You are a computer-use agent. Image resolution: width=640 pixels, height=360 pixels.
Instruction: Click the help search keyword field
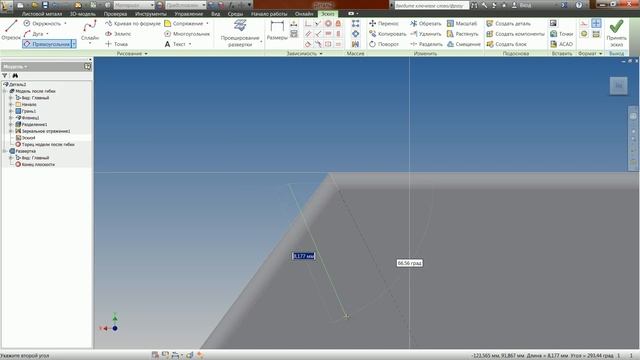[431, 5]
